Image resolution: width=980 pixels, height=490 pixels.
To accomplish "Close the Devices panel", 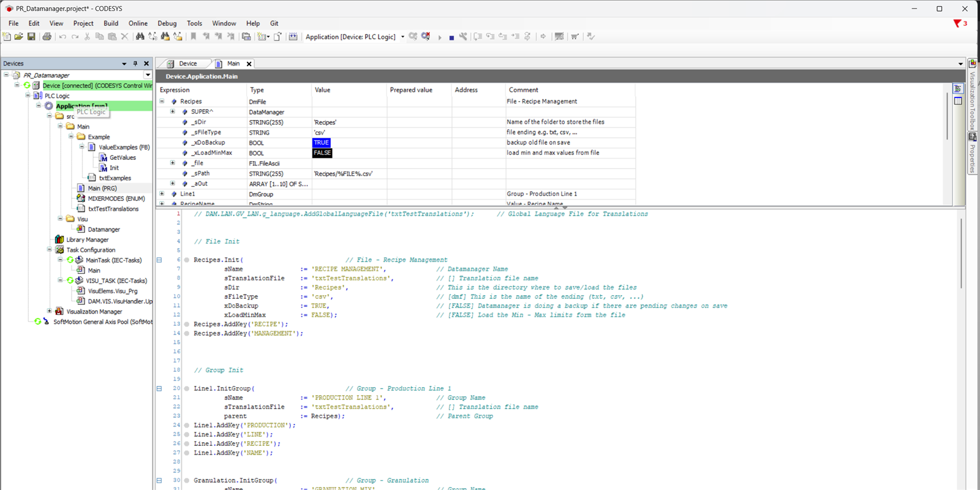I will 146,64.
